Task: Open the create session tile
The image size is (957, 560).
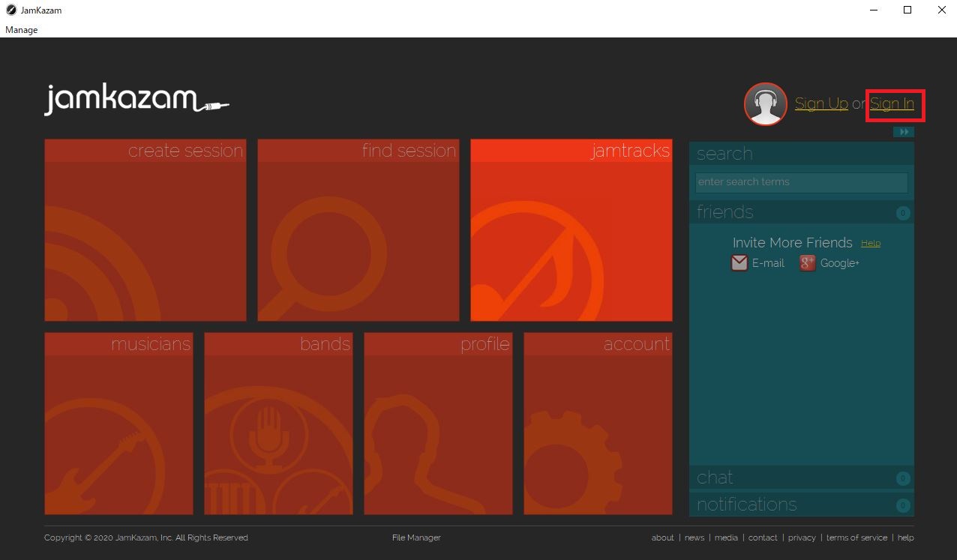Action: 145,230
